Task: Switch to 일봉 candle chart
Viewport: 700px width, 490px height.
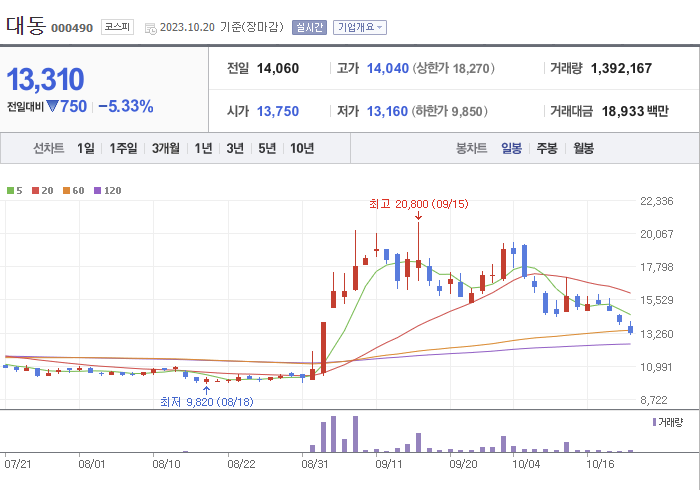Action: [x=512, y=148]
